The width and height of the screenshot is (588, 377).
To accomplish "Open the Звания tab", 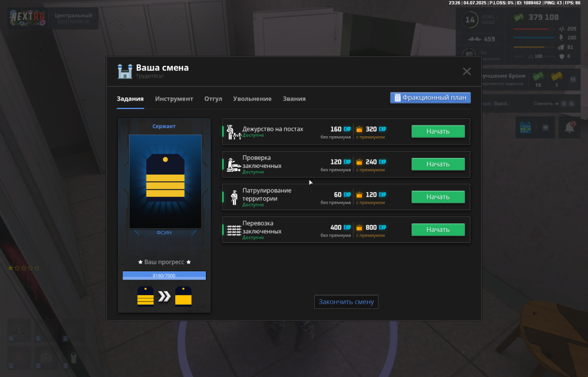I will coord(294,99).
